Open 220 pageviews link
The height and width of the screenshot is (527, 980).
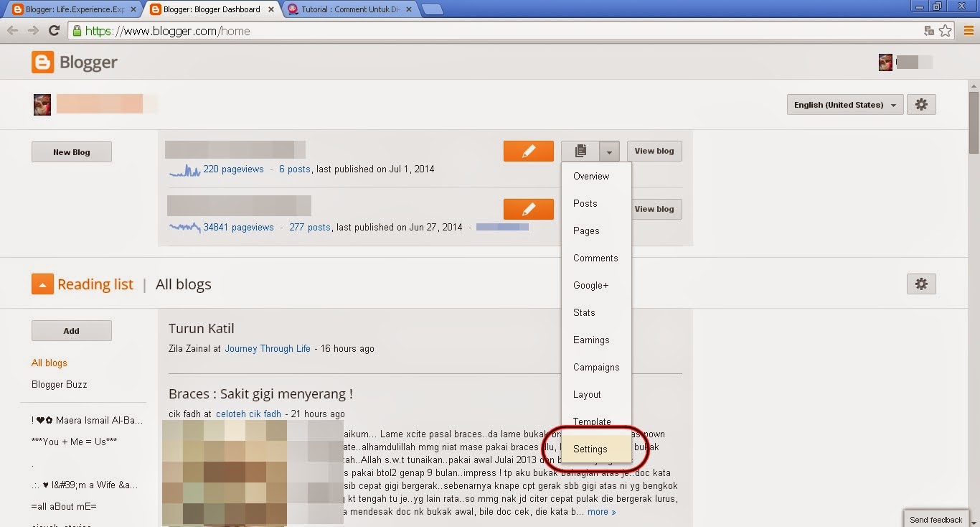point(233,169)
